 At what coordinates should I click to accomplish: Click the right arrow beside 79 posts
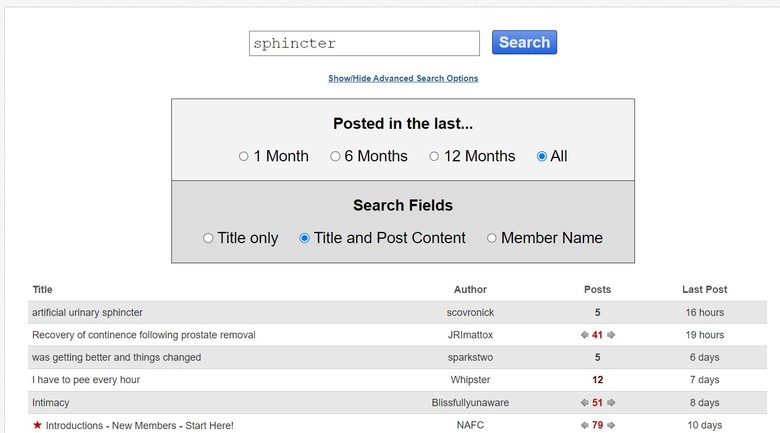click(x=611, y=425)
